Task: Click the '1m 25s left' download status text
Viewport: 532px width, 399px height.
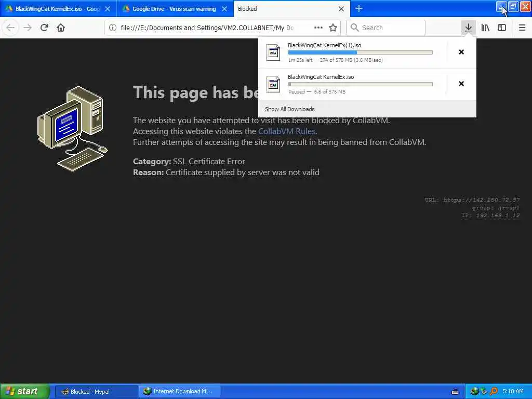Action: [x=336, y=60]
